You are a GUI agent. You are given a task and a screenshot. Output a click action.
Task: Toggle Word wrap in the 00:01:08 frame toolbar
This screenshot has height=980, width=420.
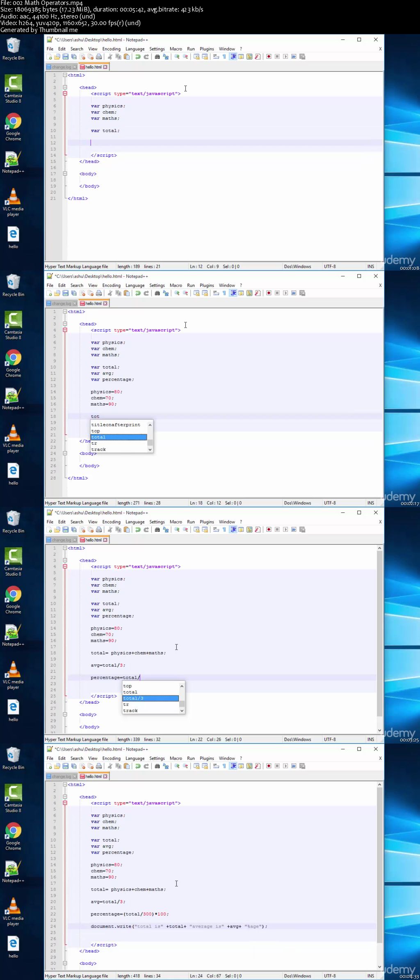pyautogui.click(x=216, y=57)
